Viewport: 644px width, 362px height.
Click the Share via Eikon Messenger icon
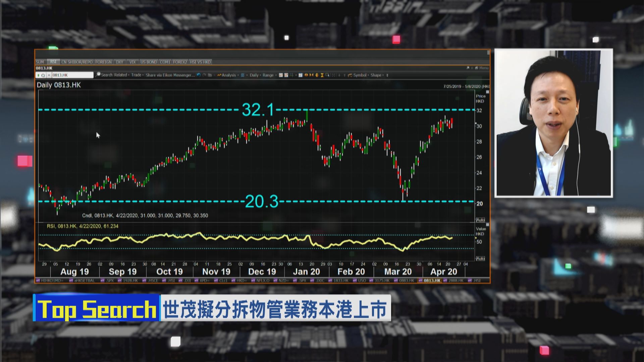click(x=169, y=75)
